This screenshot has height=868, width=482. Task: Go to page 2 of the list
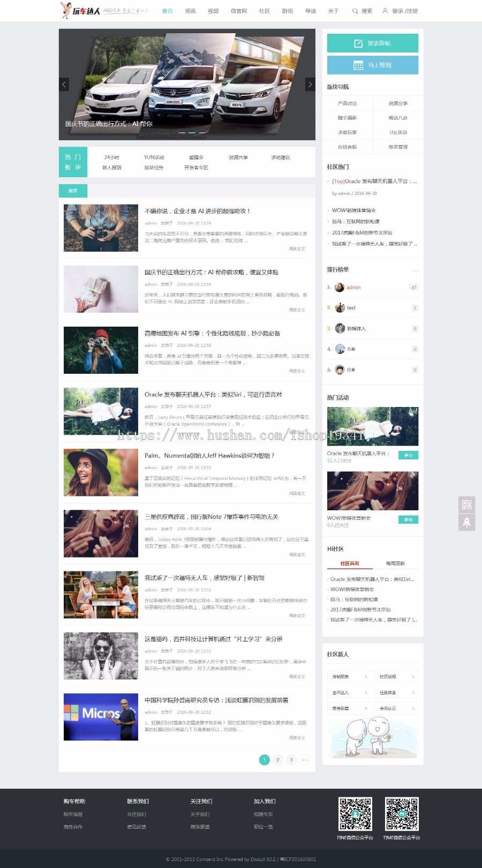click(x=277, y=760)
